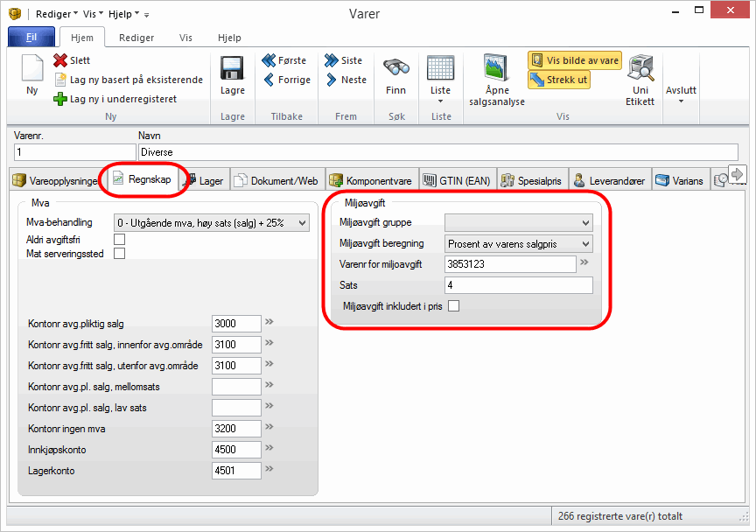Open Finn search with binoculars icon
Screen dimensions: 756x532
point(395,70)
